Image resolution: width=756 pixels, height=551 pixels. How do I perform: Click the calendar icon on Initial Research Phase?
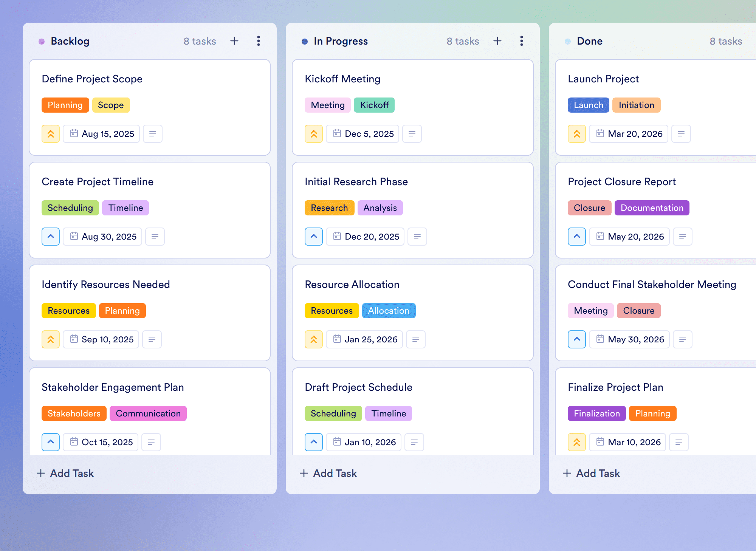[337, 237]
